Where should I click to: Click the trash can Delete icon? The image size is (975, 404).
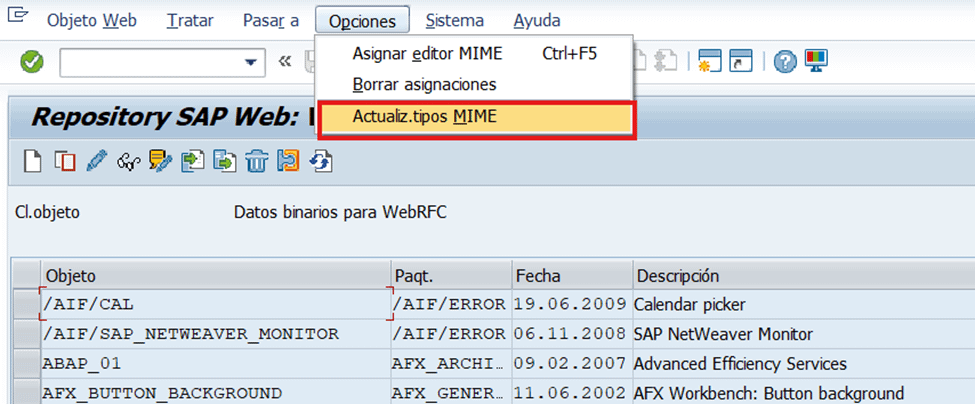pyautogui.click(x=257, y=160)
